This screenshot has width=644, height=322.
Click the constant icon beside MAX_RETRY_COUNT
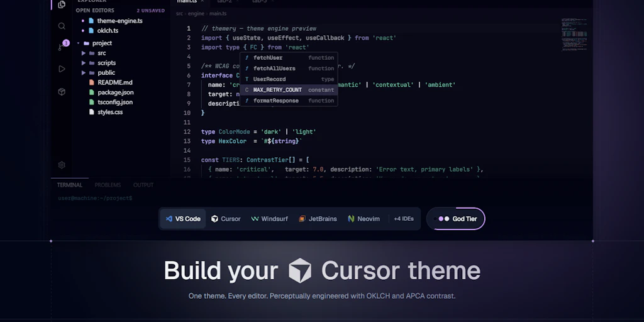click(247, 90)
